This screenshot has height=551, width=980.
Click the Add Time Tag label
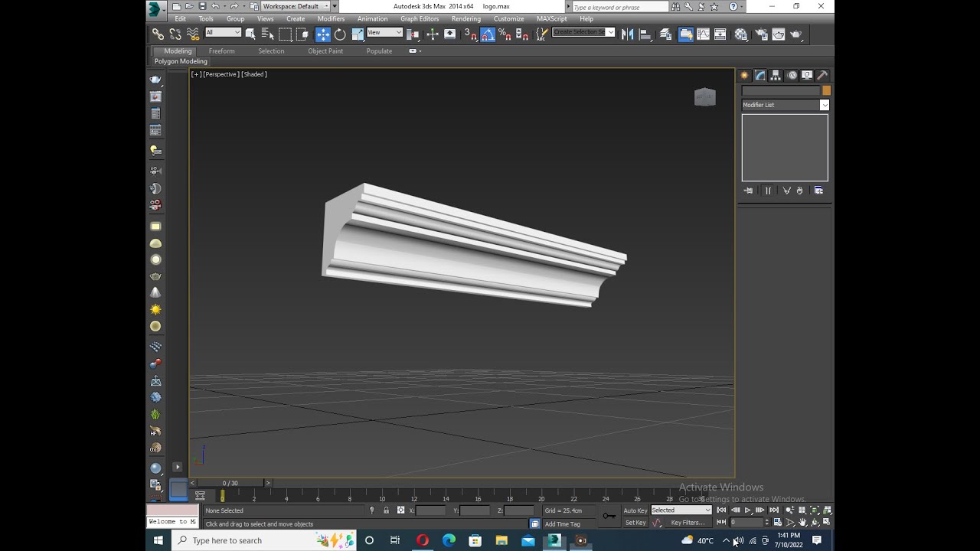tap(563, 524)
